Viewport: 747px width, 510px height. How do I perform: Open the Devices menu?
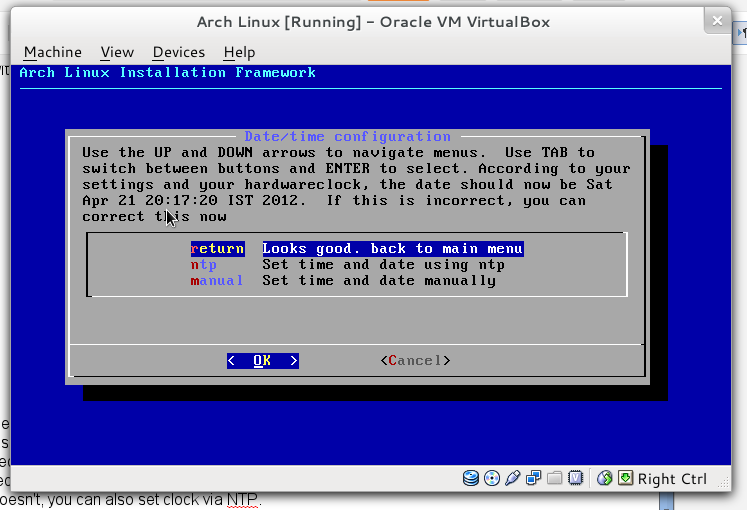(x=179, y=52)
